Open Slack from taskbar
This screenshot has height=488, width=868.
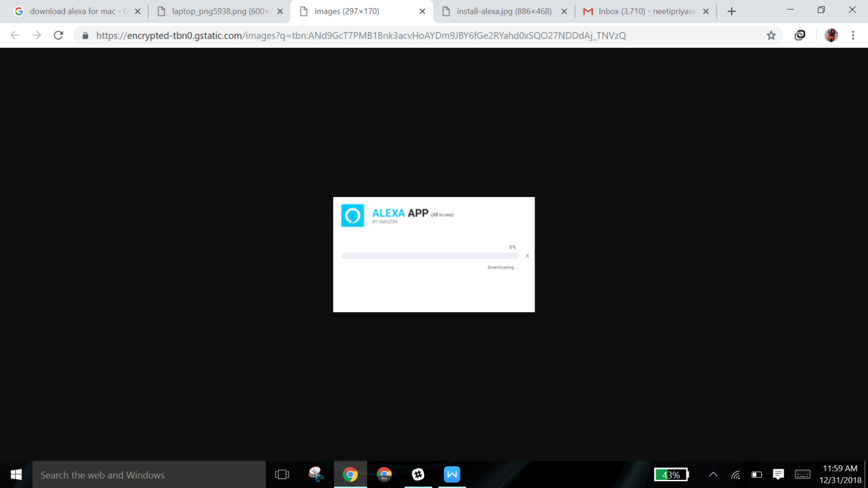pos(418,474)
